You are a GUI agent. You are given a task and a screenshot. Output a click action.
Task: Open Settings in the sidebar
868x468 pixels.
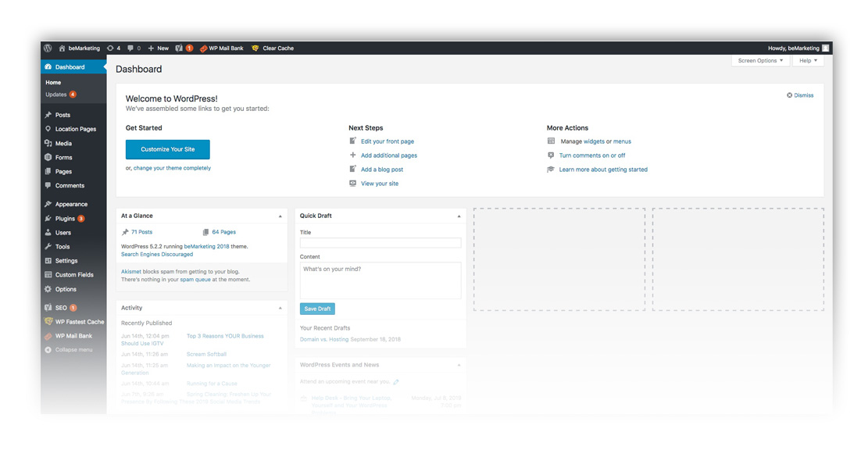click(66, 261)
